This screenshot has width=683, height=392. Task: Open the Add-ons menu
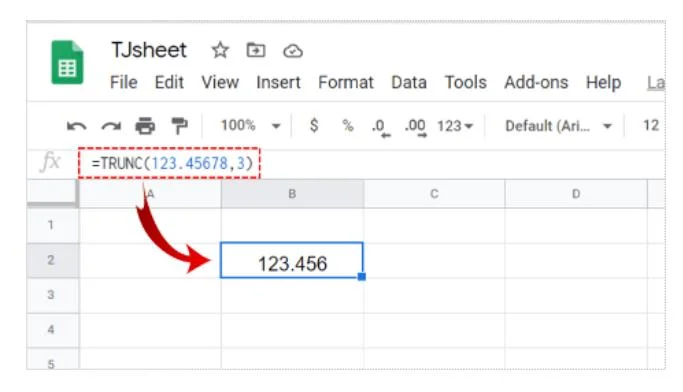click(536, 82)
